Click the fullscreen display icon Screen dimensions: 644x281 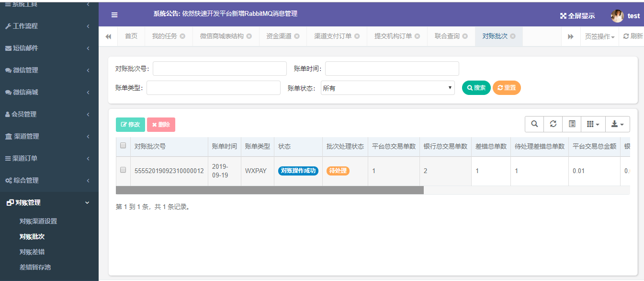[563, 16]
